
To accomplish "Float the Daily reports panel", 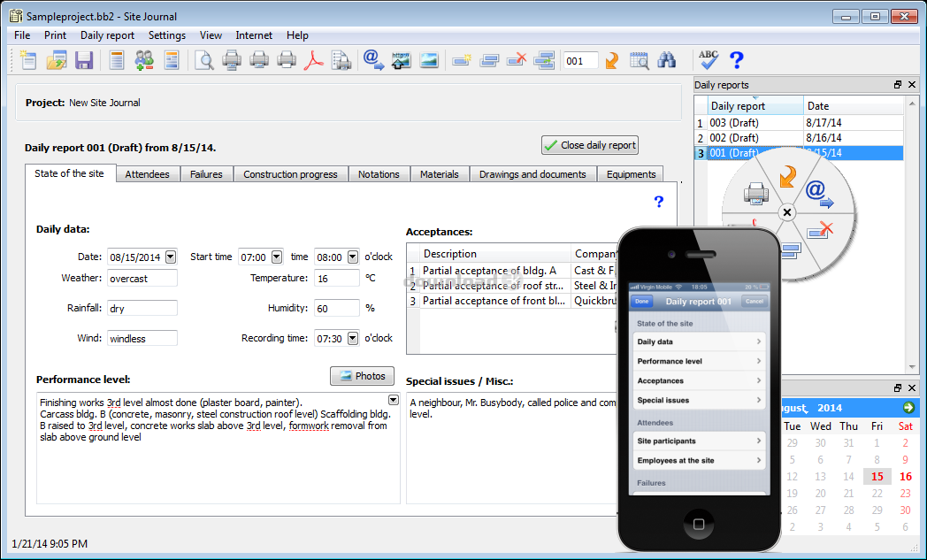I will pos(897,85).
